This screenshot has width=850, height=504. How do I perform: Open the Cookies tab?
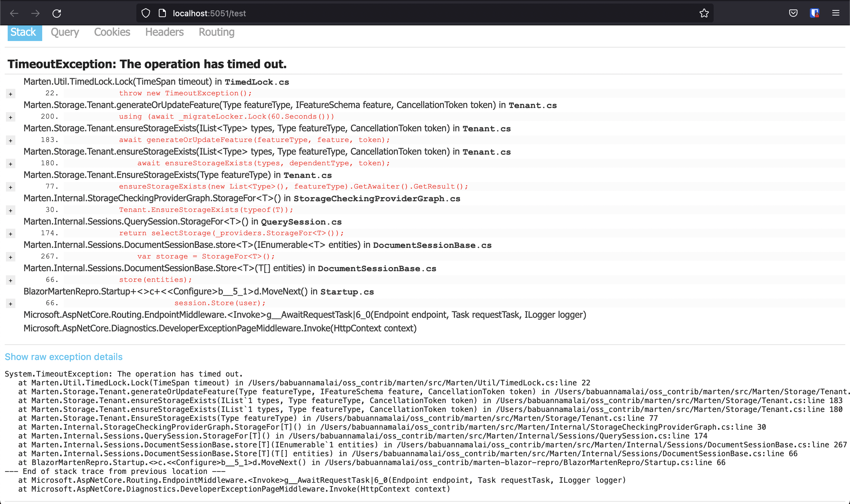coord(112,32)
